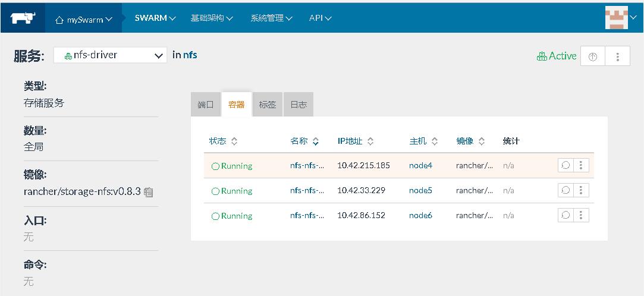Open the node5 container actions menu
This screenshot has height=296, width=644.
(581, 190)
